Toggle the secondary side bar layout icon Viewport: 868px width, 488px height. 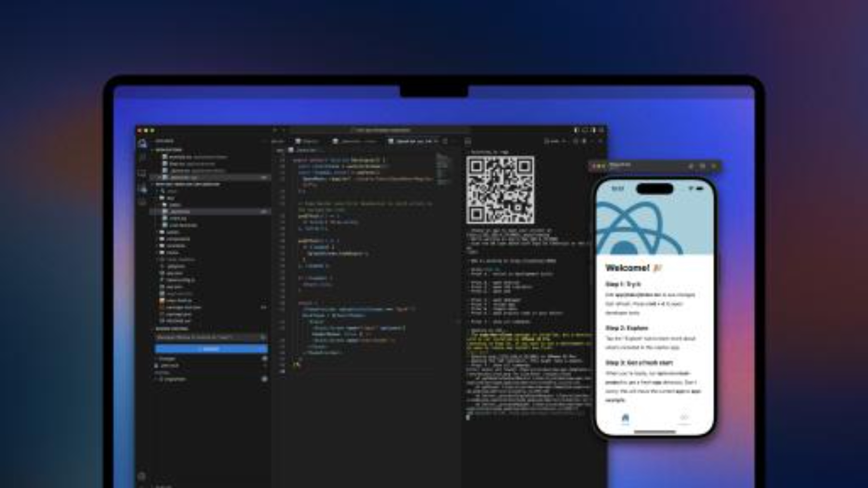click(x=593, y=130)
